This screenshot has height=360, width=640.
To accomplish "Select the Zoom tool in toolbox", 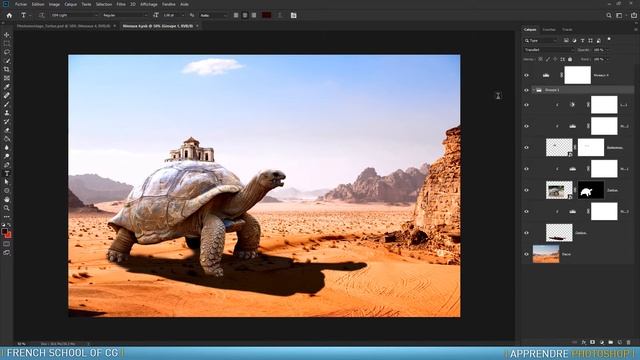I will tap(7, 208).
